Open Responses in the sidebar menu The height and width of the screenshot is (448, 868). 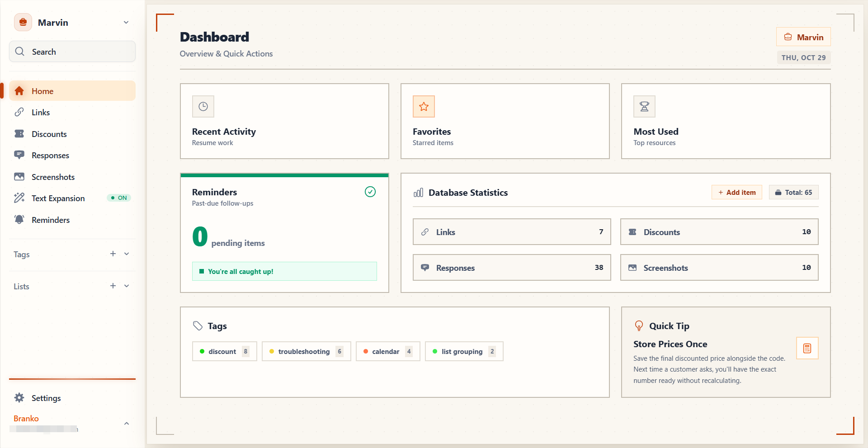pyautogui.click(x=72, y=156)
